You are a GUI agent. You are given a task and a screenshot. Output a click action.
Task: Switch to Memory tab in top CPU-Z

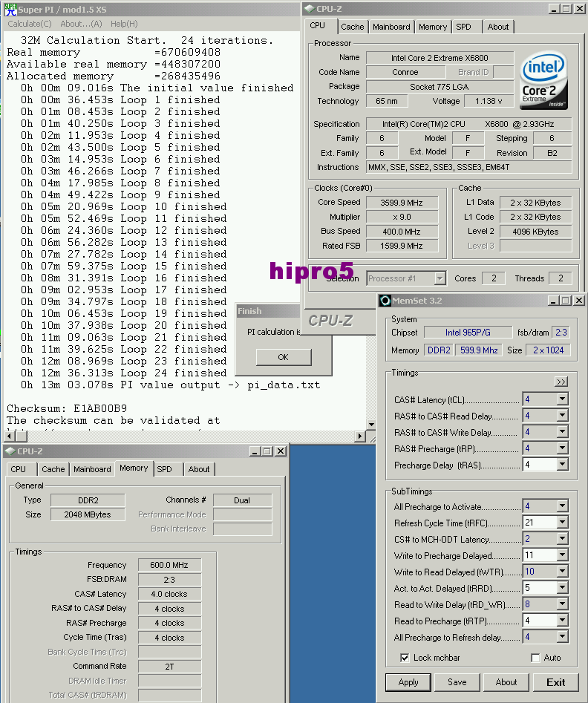pos(433,27)
